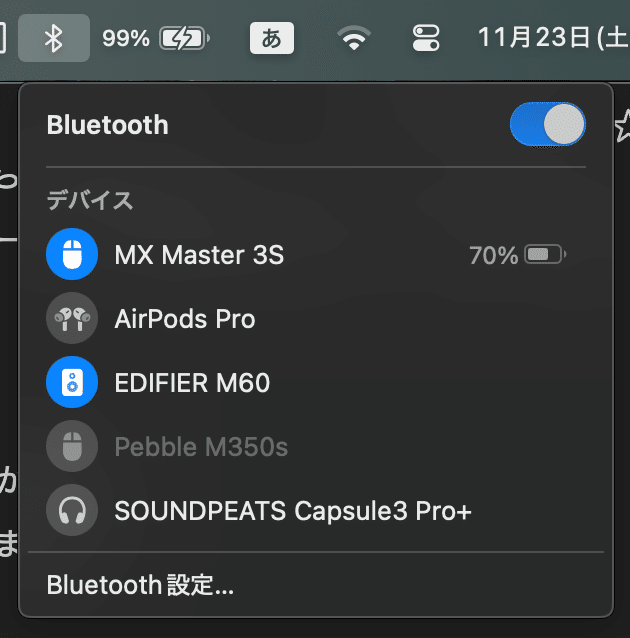Click the 99% battery percentage text

pyautogui.click(x=126, y=38)
